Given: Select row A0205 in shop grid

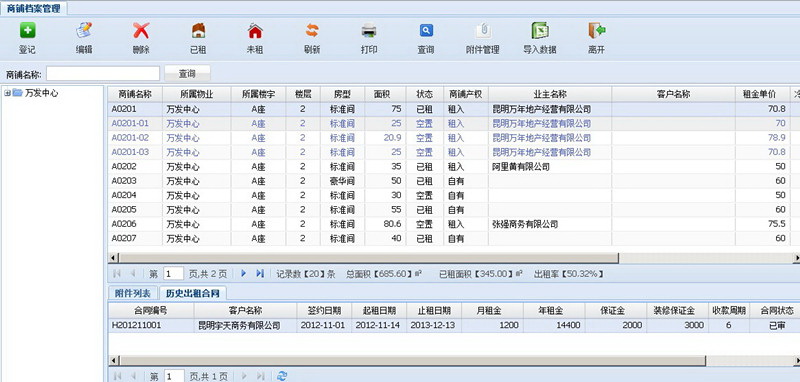Looking at the screenshot, I should (x=454, y=210).
